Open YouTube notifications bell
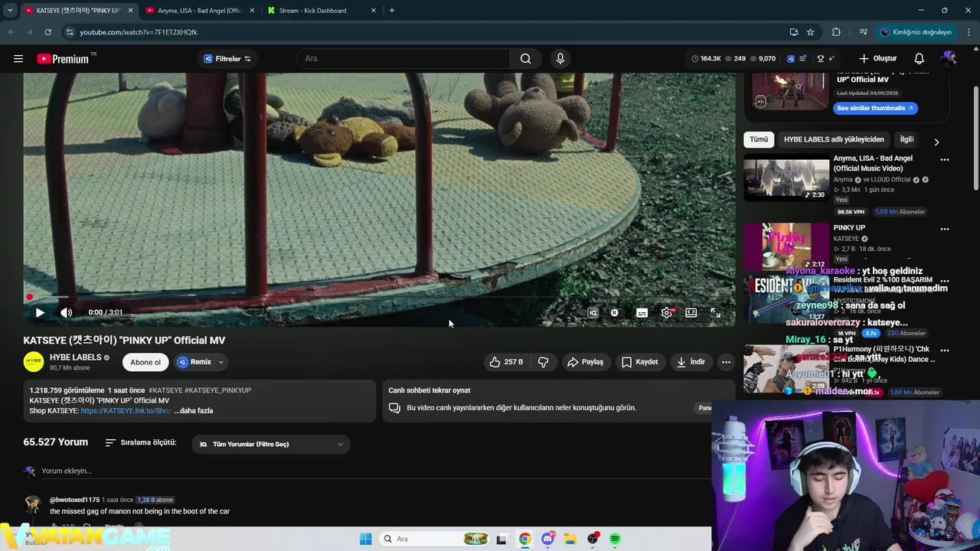Screen dimensions: 980x551 (x=919, y=59)
